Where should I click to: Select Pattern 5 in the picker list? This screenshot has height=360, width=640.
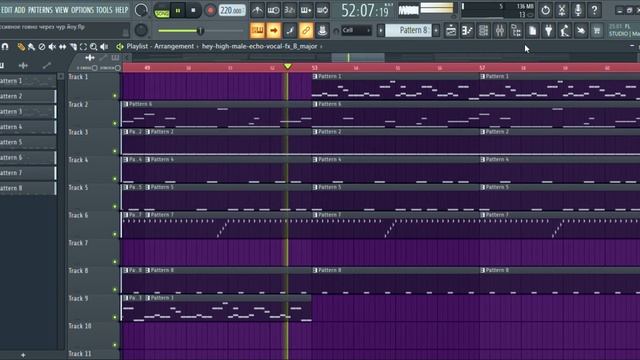click(x=27, y=142)
